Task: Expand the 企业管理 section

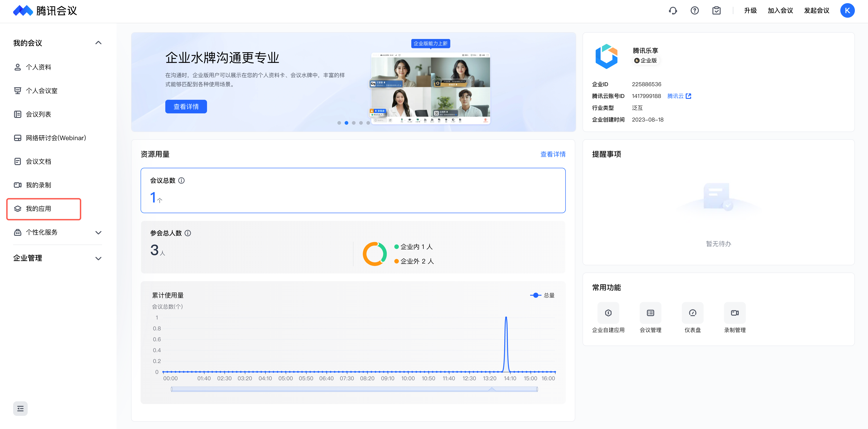Action: pos(98,258)
